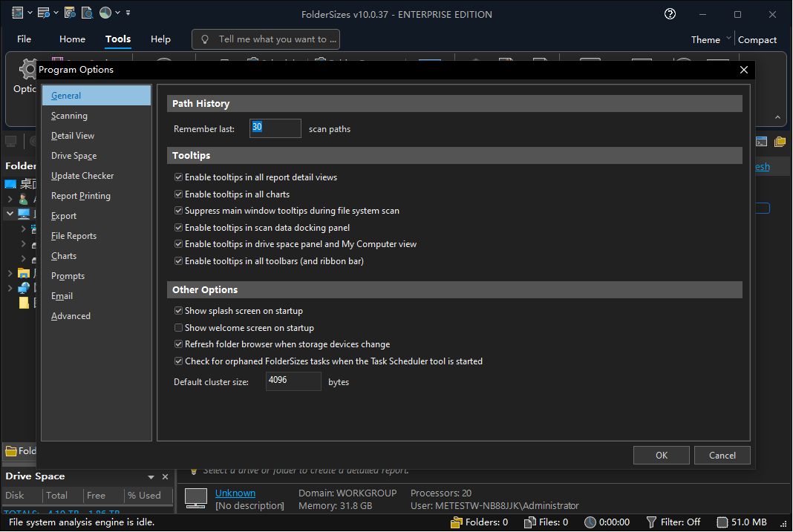The height and width of the screenshot is (532, 793).
Task: Click the elapsed time clock icon
Action: (x=590, y=522)
